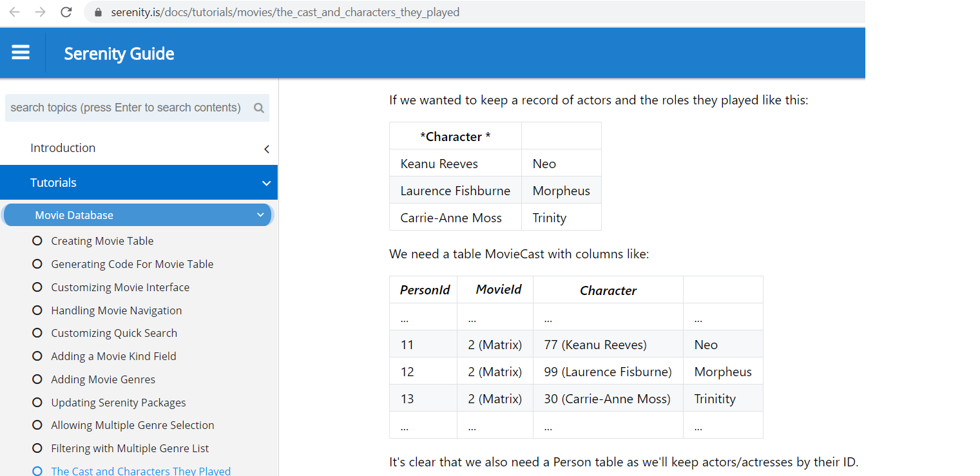Image resolution: width=980 pixels, height=476 pixels.
Task: Reload the page
Action: point(66,12)
